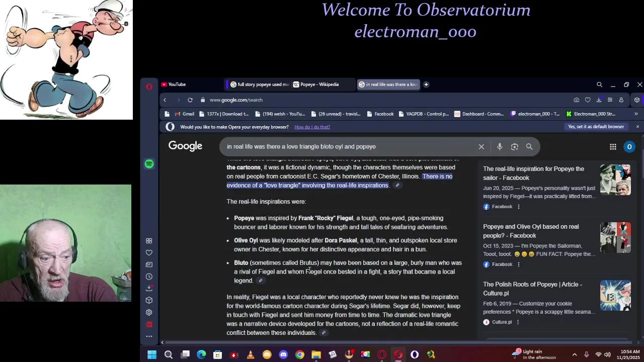Image resolution: width=644 pixels, height=362 pixels.
Task: Open Spotify in Opera sidebar
Action: pos(149,164)
